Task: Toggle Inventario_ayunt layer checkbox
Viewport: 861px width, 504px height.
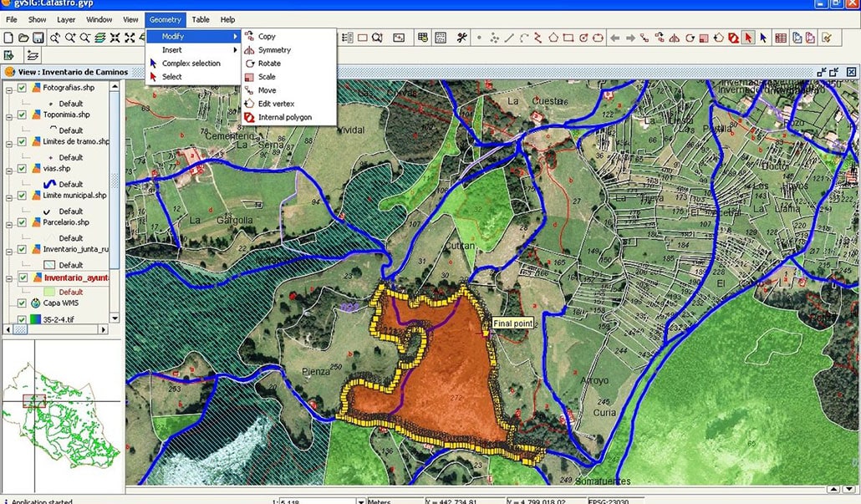Action: click(23, 277)
